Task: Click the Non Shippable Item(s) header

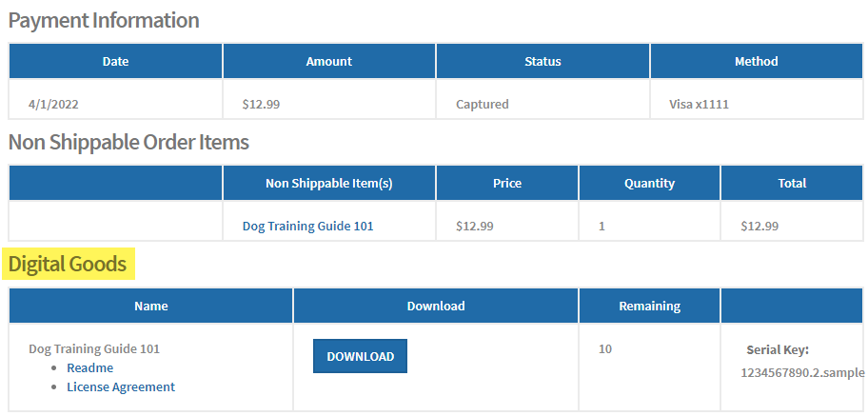Action: click(329, 183)
